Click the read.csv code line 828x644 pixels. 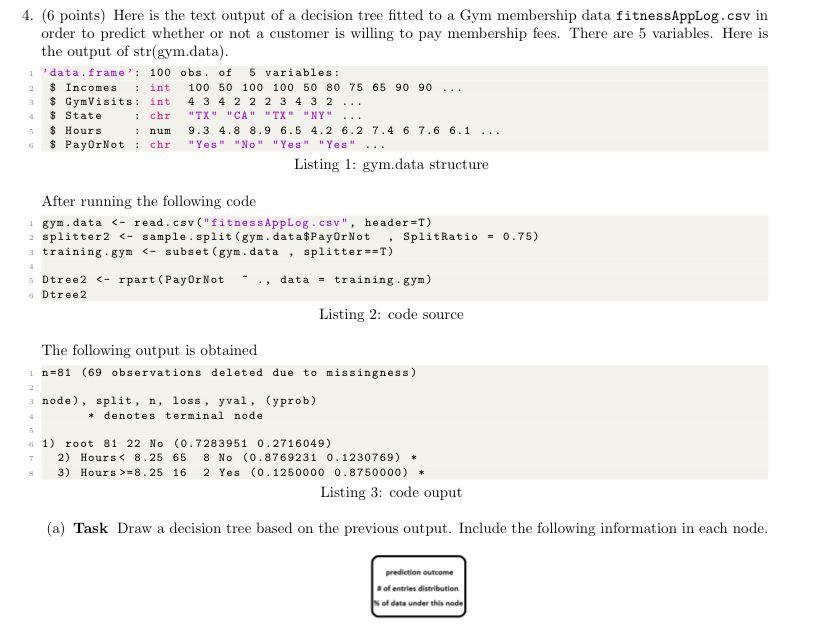237,223
